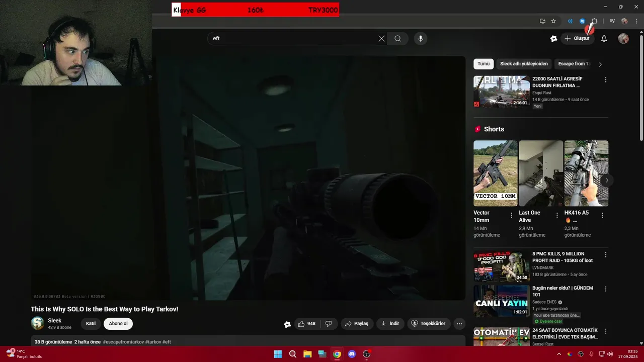
Task: Click the Katıl join button
Action: [91, 324]
